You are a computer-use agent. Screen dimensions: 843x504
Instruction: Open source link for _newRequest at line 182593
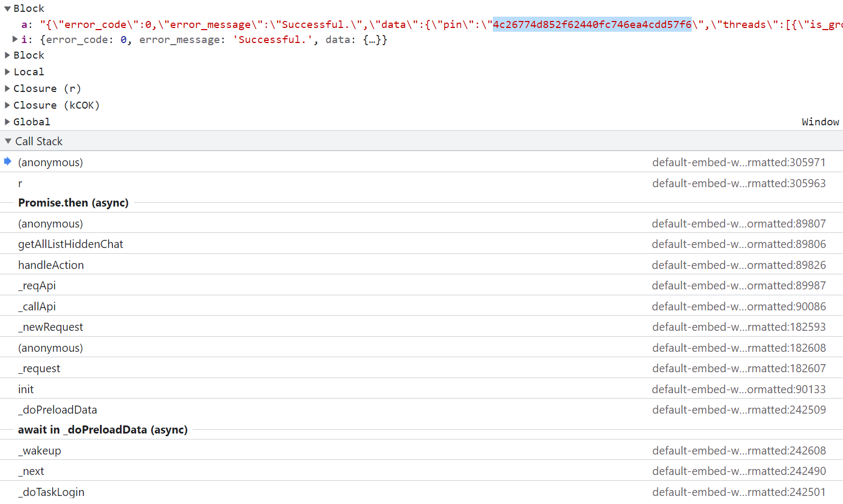[x=739, y=327]
